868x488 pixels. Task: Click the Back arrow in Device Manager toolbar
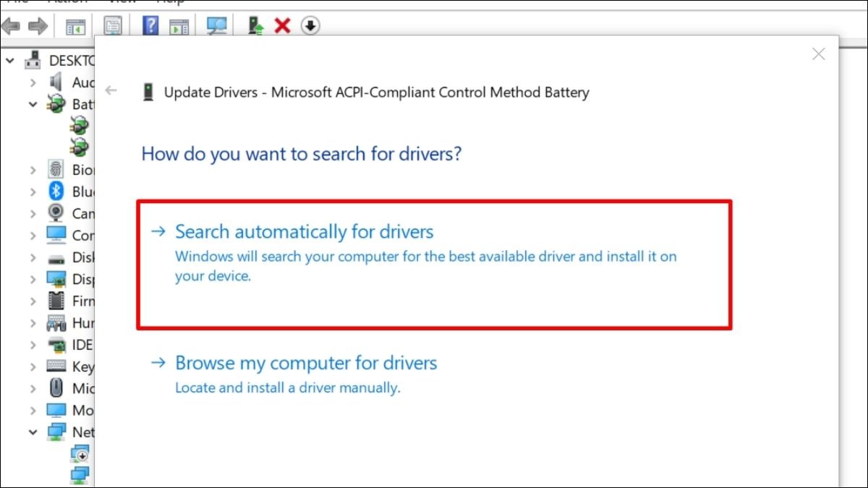[x=9, y=27]
